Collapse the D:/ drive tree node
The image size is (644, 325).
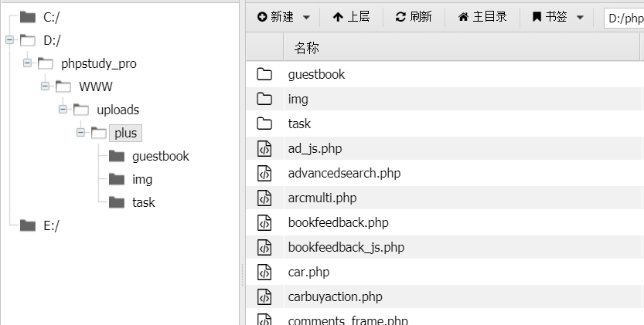click(x=9, y=40)
